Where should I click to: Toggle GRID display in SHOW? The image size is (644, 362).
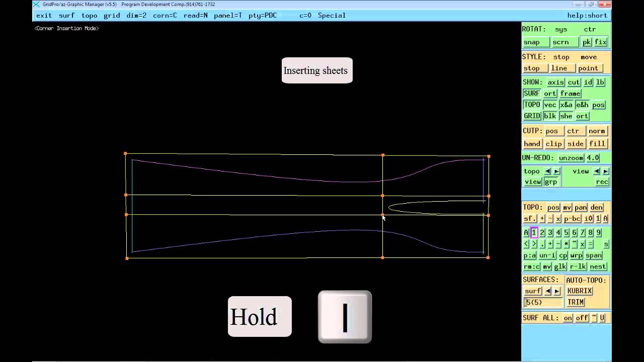point(532,116)
